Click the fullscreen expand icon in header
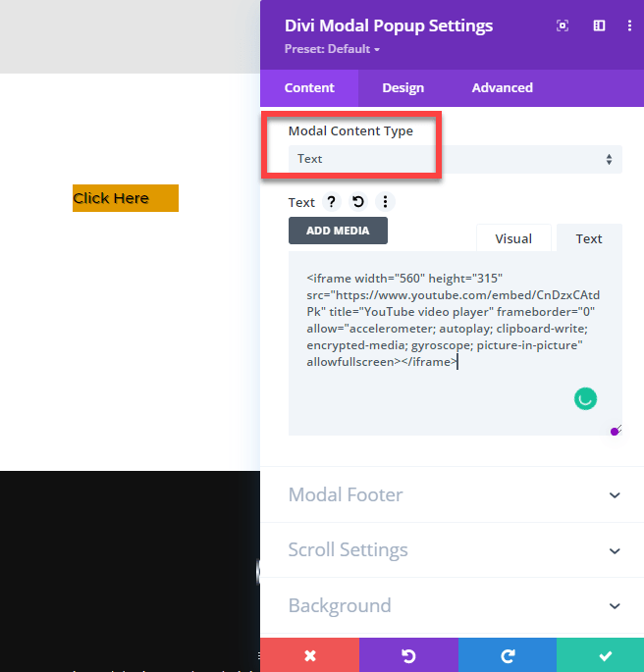Screen dimensions: 644x672 tap(563, 26)
